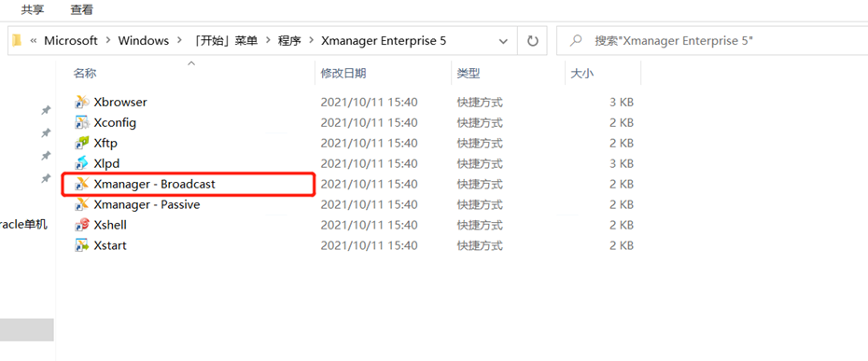Click 3 KB size of Xlpd
This screenshot has width=868, height=361.
(x=621, y=163)
